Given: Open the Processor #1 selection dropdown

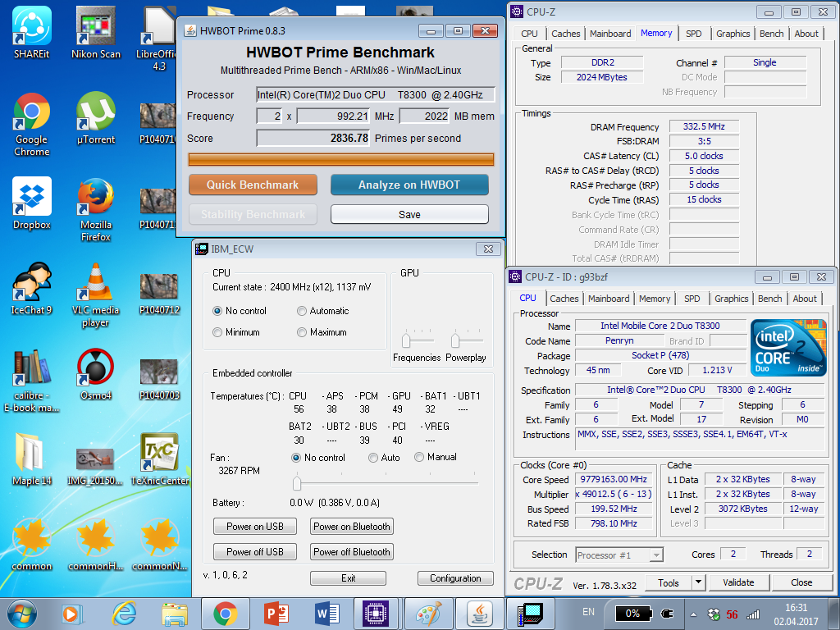Looking at the screenshot, I should pyautogui.click(x=619, y=555).
